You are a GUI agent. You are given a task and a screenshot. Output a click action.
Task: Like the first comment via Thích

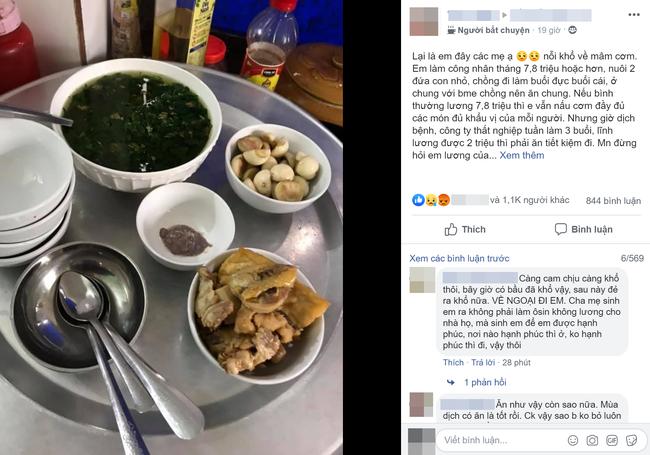[x=453, y=363]
